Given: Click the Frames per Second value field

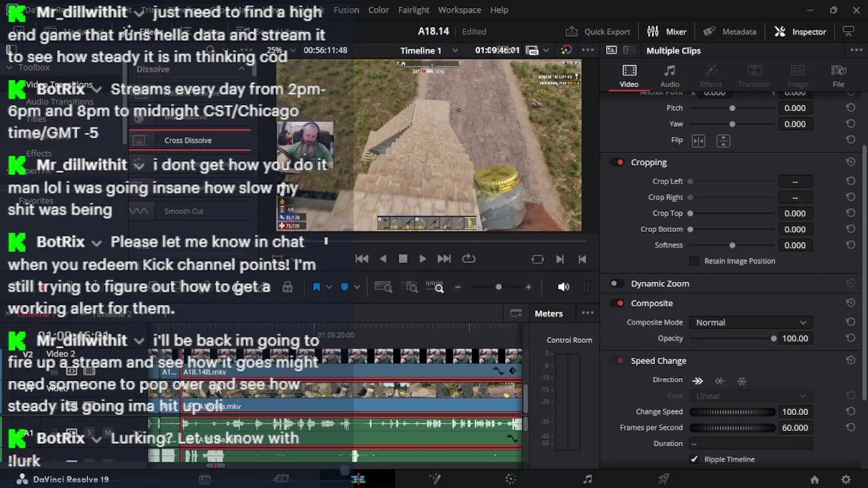Looking at the screenshot, I should tap(795, 428).
